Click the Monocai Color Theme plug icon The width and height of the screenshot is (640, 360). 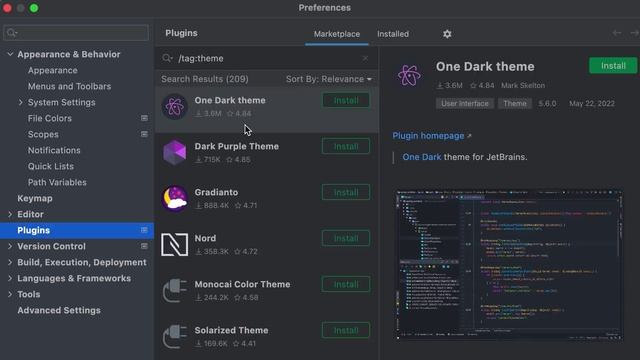coord(175,291)
